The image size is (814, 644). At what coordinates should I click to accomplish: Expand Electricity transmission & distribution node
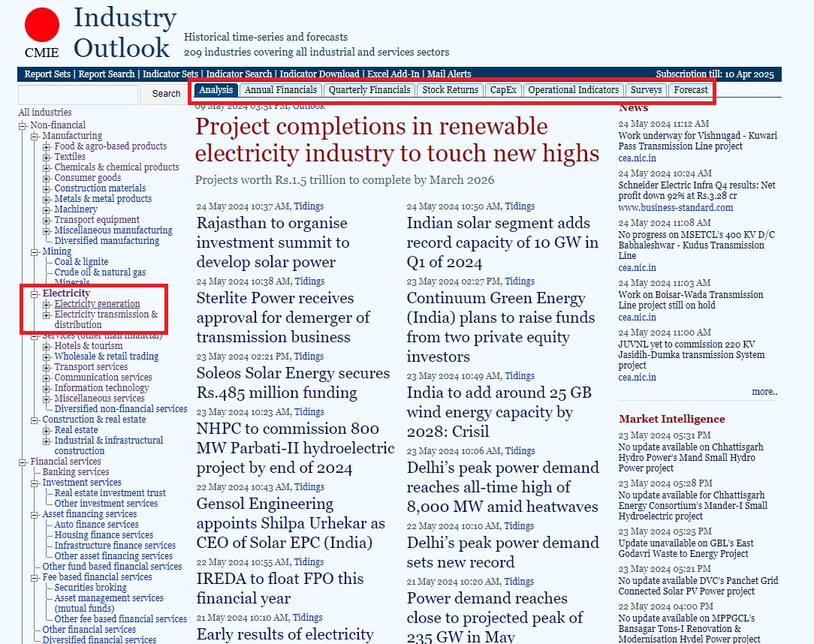pos(47,315)
